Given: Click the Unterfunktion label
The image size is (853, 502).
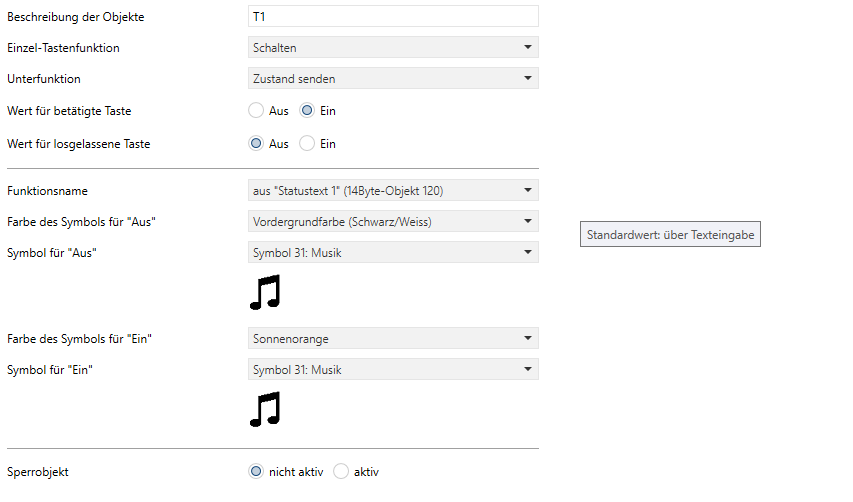Looking at the screenshot, I should [x=44, y=79].
